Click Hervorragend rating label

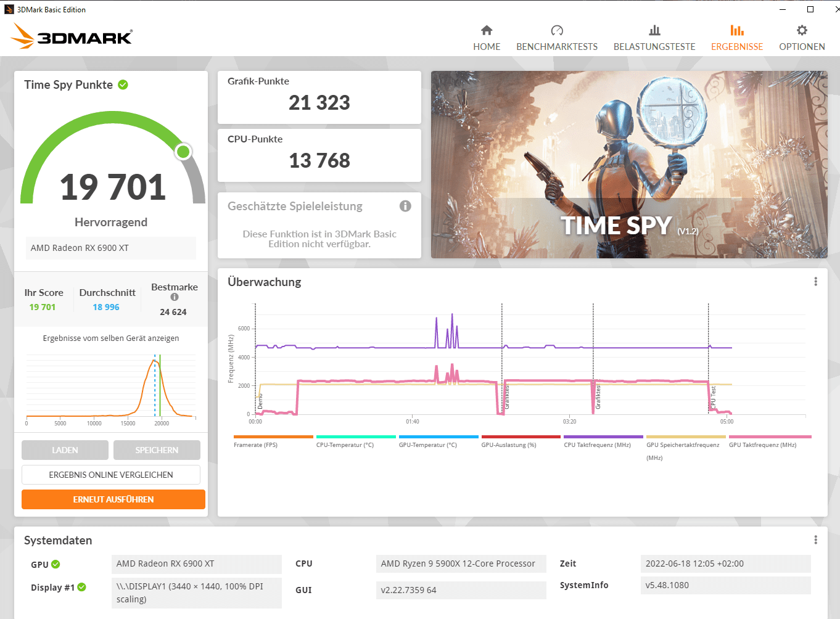tap(111, 222)
